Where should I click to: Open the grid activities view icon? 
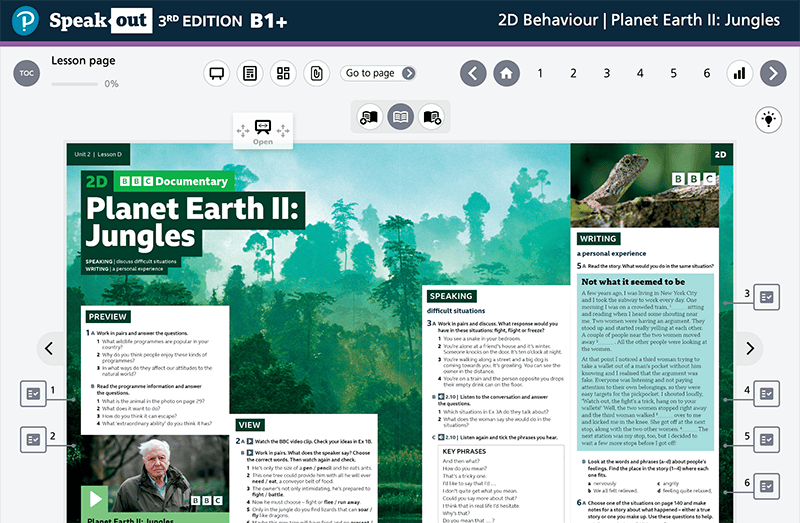click(283, 73)
